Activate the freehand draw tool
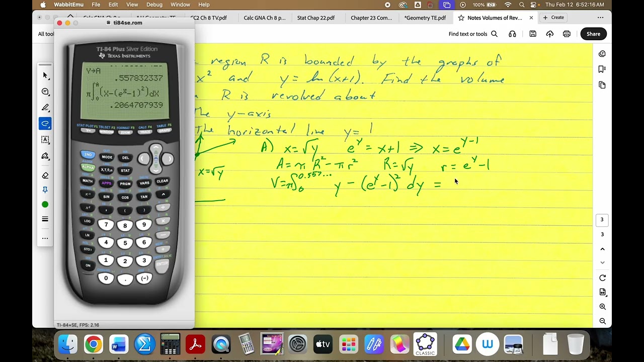Viewport: 644px width, 362px height. click(45, 124)
